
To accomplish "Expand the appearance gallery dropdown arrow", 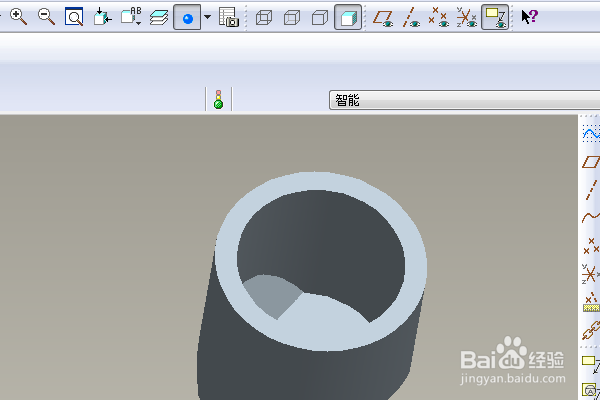I will [x=207, y=17].
